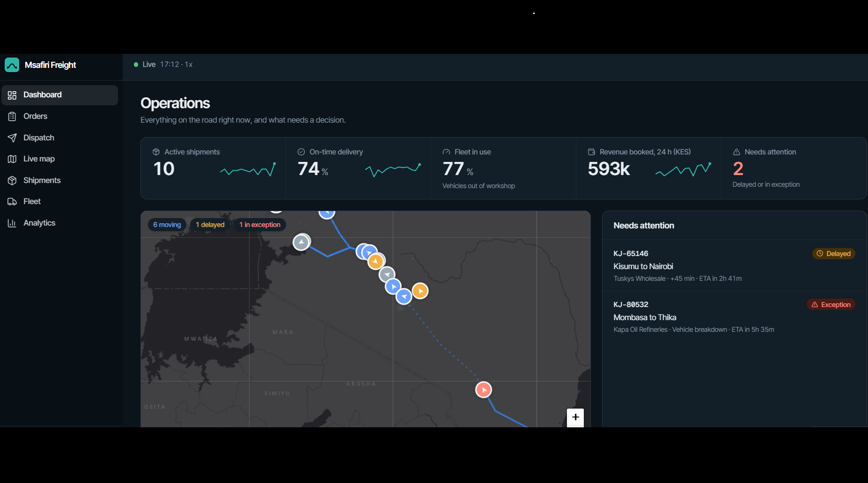868x483 pixels.
Task: Click the gray vehicle marker near lake
Action: pyautogui.click(x=302, y=242)
